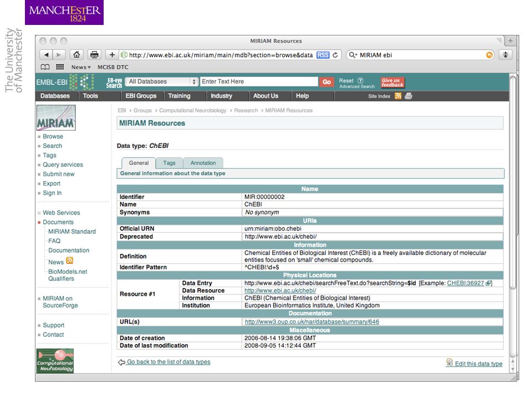Click the Sign In sidebar link

52,193
